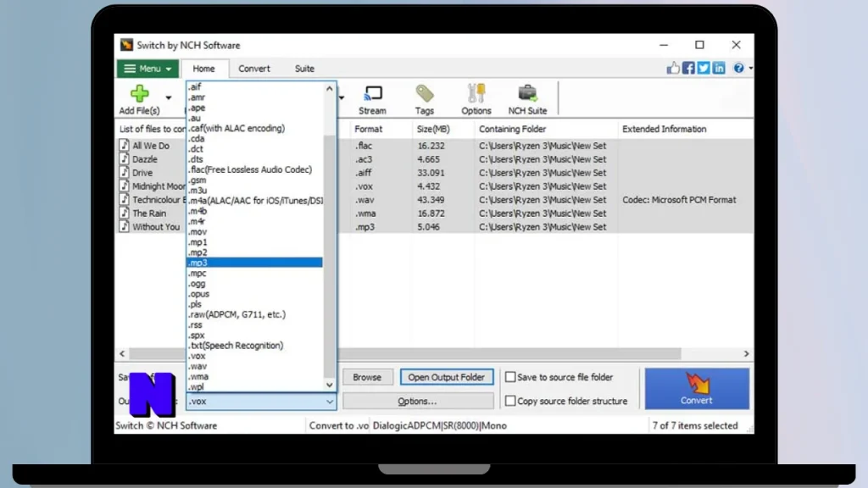Choose .opus from the format list
Screen dimensions: 868x488
click(x=254, y=294)
